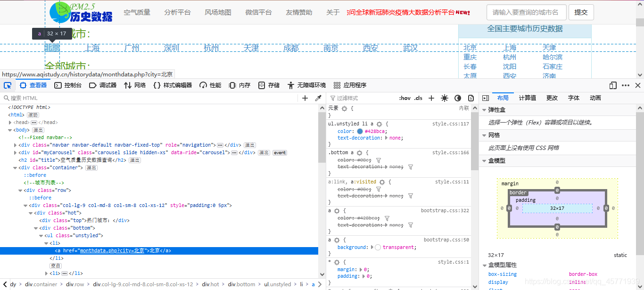Open 分析平台 in the navbar
Image resolution: width=644 pixels, height=290 pixels.
(x=177, y=12)
